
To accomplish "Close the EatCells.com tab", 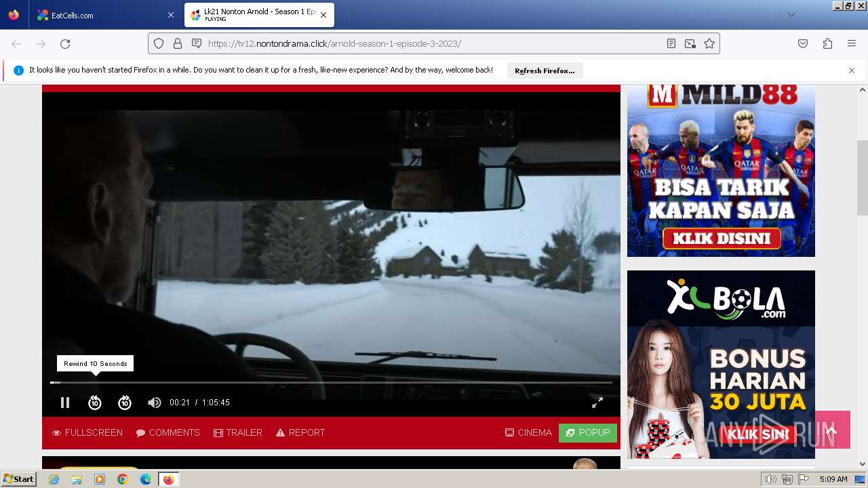I will 171,15.
